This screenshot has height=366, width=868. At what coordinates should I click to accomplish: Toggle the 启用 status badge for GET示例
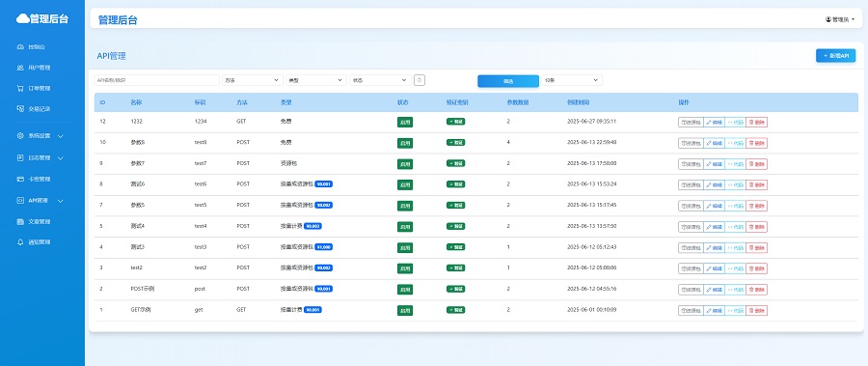[405, 311]
